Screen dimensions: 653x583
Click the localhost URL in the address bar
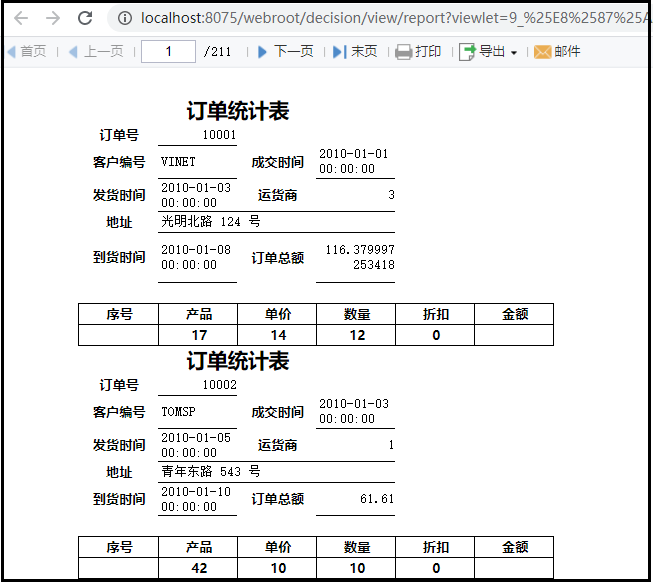(395, 18)
